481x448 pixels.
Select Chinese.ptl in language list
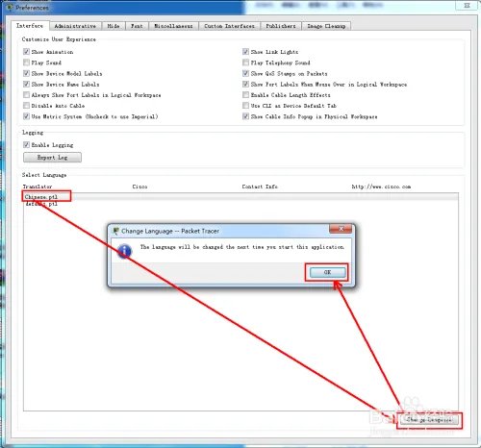pyautogui.click(x=40, y=197)
